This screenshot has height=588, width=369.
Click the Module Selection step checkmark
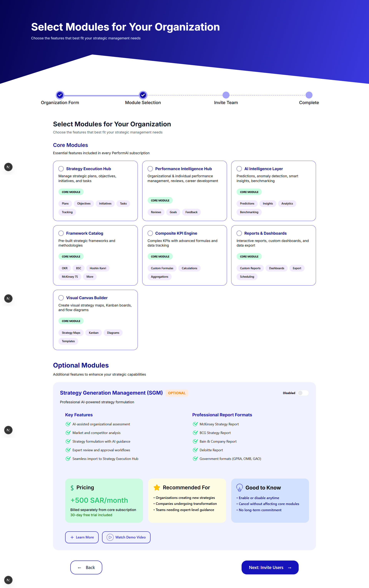[143, 95]
